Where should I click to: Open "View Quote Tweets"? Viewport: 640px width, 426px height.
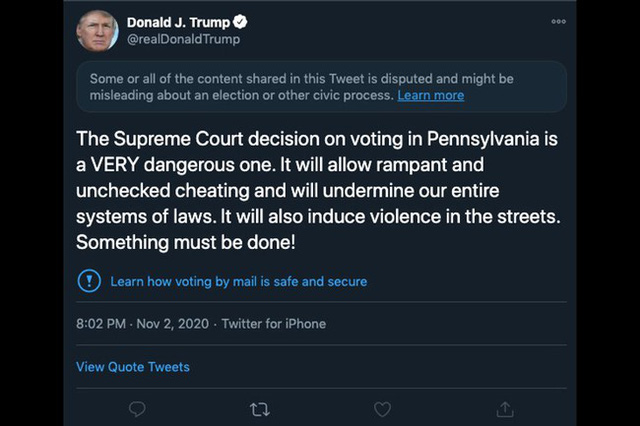tap(133, 367)
